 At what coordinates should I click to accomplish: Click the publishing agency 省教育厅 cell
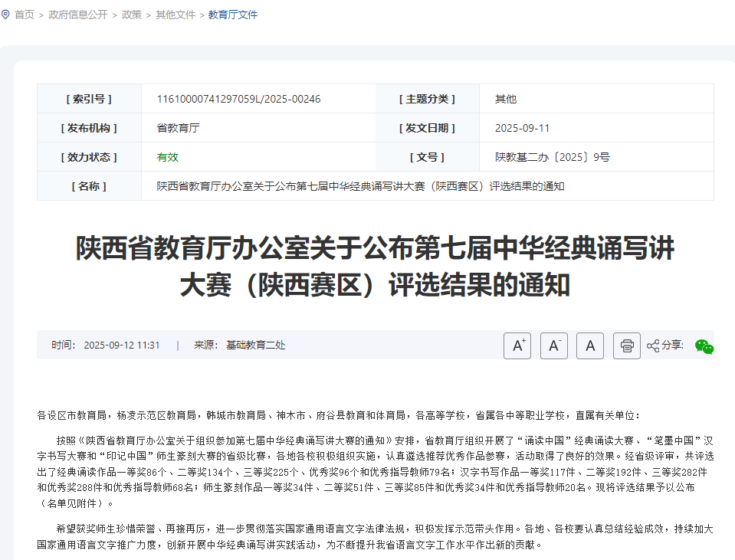[x=178, y=128]
